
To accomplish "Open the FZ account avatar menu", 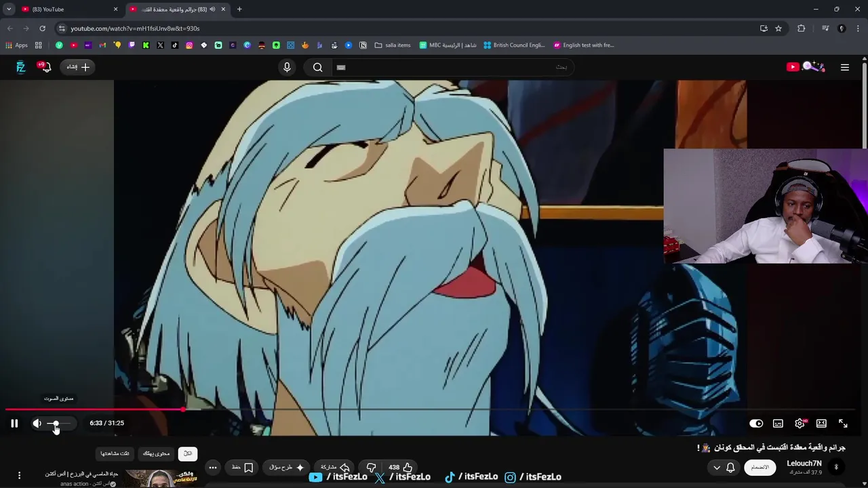I will pos(20,67).
